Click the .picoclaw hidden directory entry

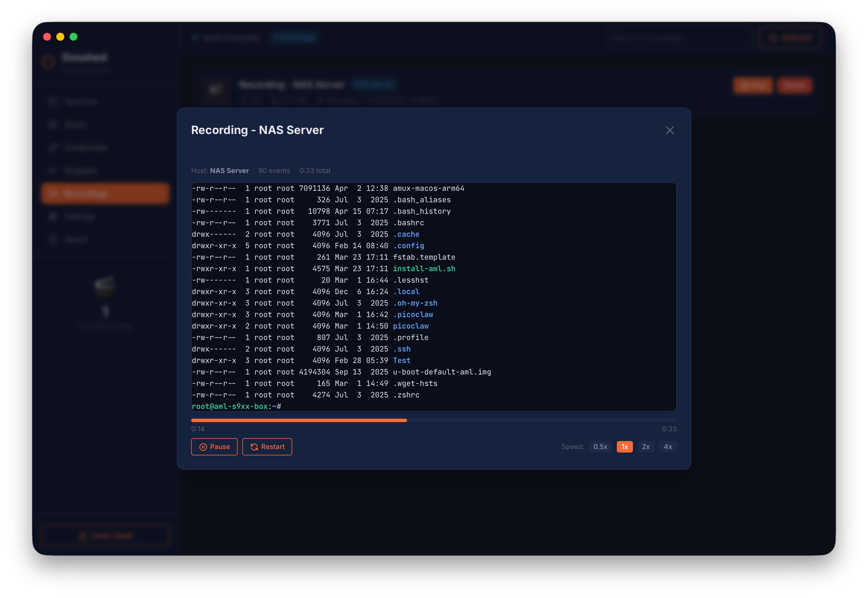point(413,314)
